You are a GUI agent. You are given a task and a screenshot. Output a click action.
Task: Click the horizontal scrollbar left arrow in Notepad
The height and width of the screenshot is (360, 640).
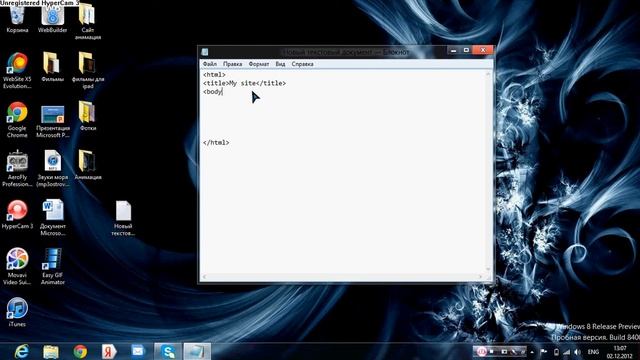(204, 277)
